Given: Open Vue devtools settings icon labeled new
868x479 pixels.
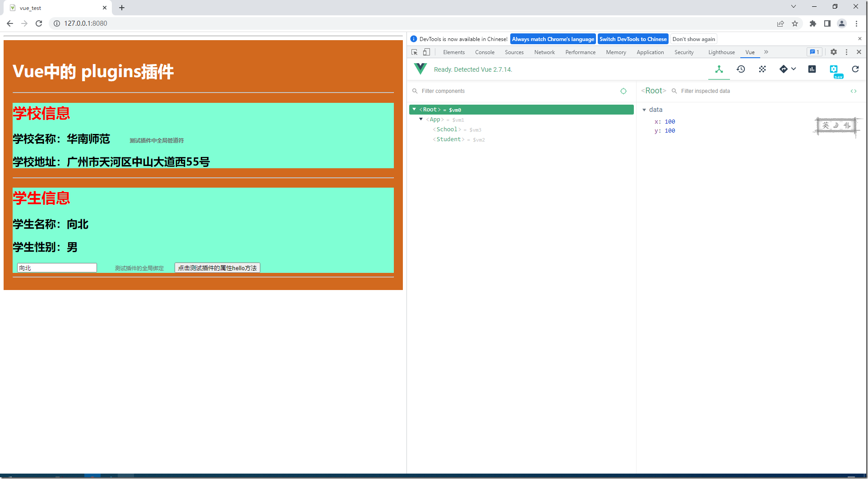Looking at the screenshot, I should click(x=834, y=69).
